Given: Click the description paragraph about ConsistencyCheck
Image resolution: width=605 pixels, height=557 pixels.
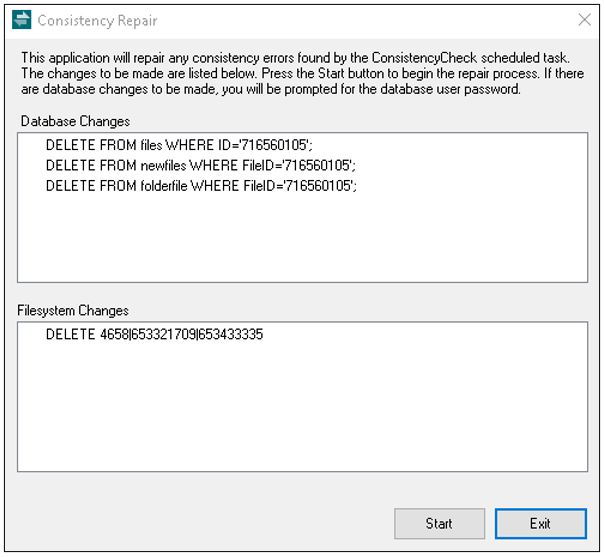Looking at the screenshot, I should click(x=302, y=73).
